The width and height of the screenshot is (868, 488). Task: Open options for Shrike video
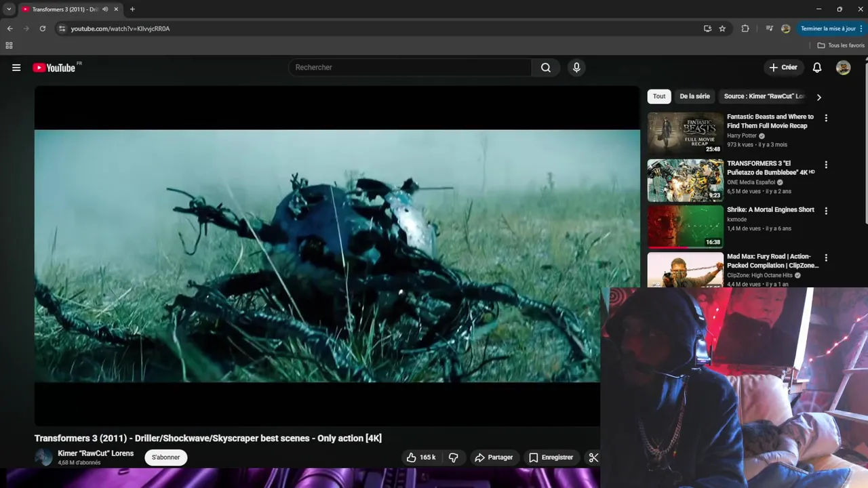pyautogui.click(x=826, y=211)
